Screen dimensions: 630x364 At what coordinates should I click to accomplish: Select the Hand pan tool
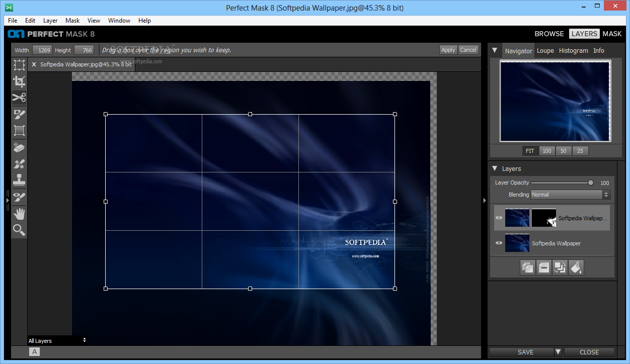pyautogui.click(x=19, y=214)
